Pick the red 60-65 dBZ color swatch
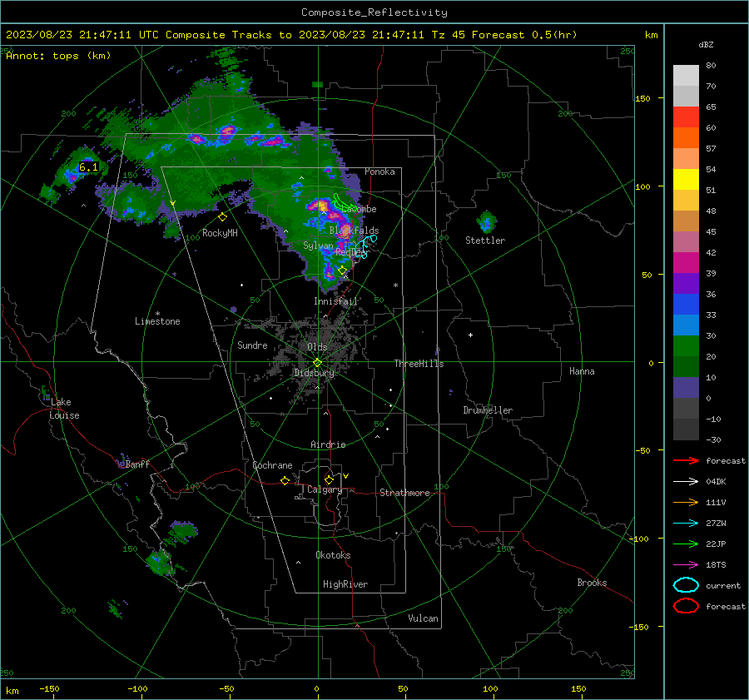This screenshot has width=749, height=700. [x=686, y=117]
